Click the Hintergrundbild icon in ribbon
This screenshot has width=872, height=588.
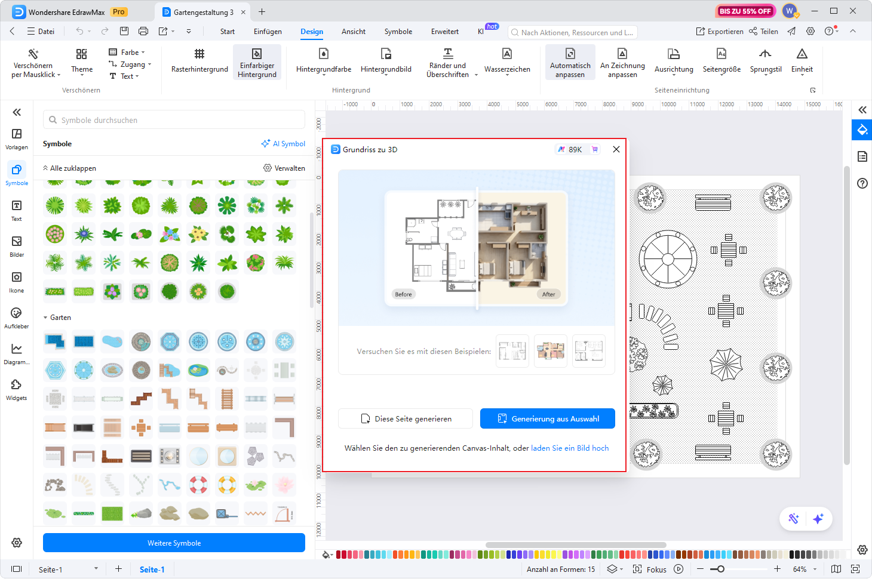(x=386, y=54)
